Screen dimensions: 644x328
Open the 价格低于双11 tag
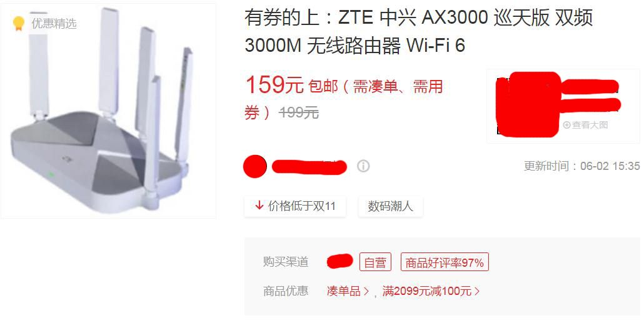coord(295,206)
